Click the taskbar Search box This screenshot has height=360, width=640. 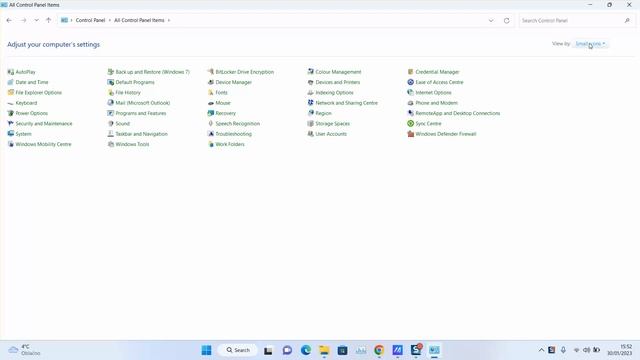[238, 350]
